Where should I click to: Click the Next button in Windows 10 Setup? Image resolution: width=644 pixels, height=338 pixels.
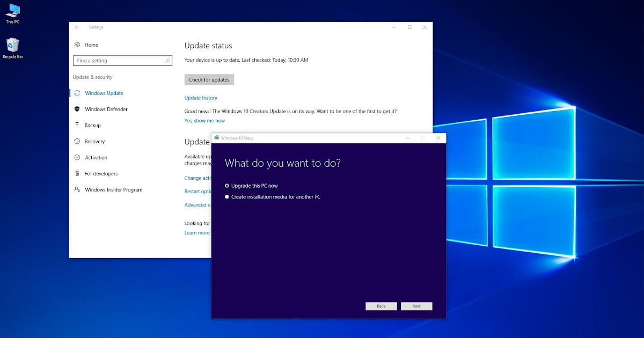416,306
